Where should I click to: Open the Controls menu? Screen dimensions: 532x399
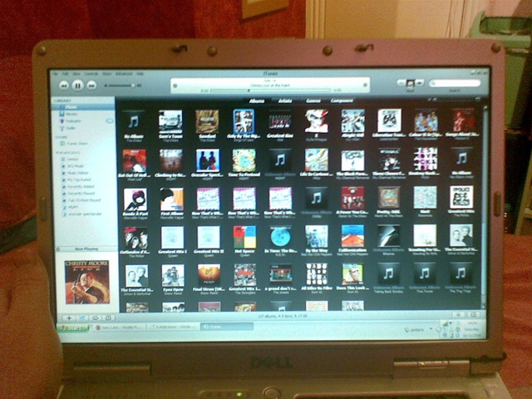[x=91, y=74]
